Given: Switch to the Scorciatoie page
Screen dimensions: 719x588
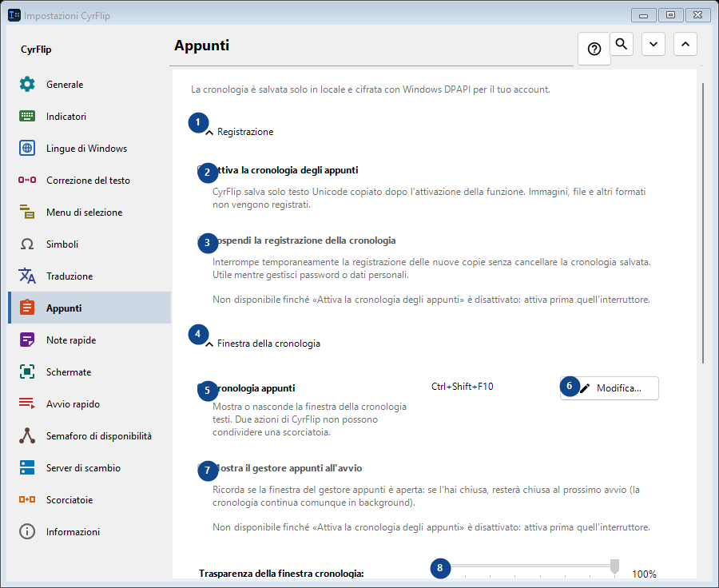Looking at the screenshot, I should point(89,499).
